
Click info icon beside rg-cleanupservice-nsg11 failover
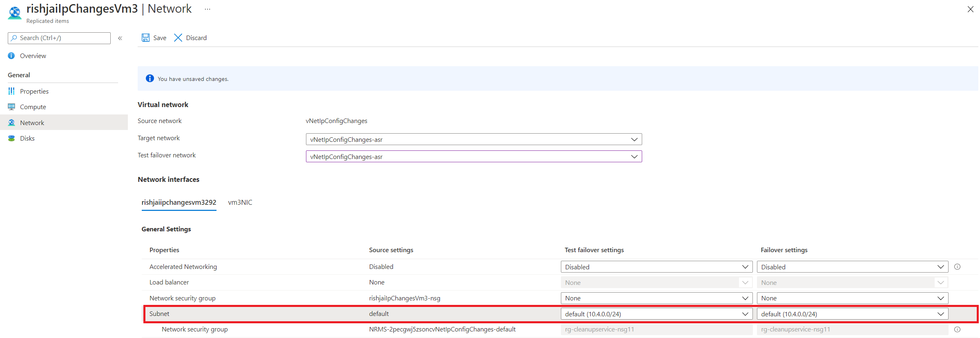(x=957, y=329)
